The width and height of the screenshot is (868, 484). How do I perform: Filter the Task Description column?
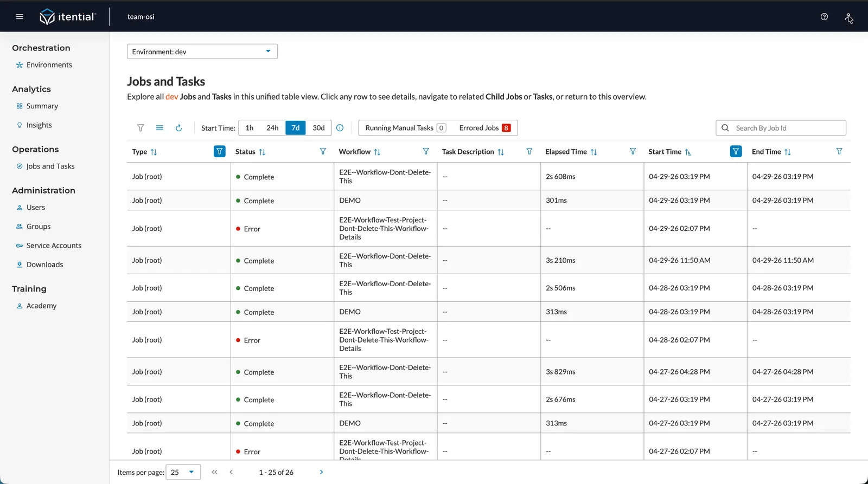[529, 151]
